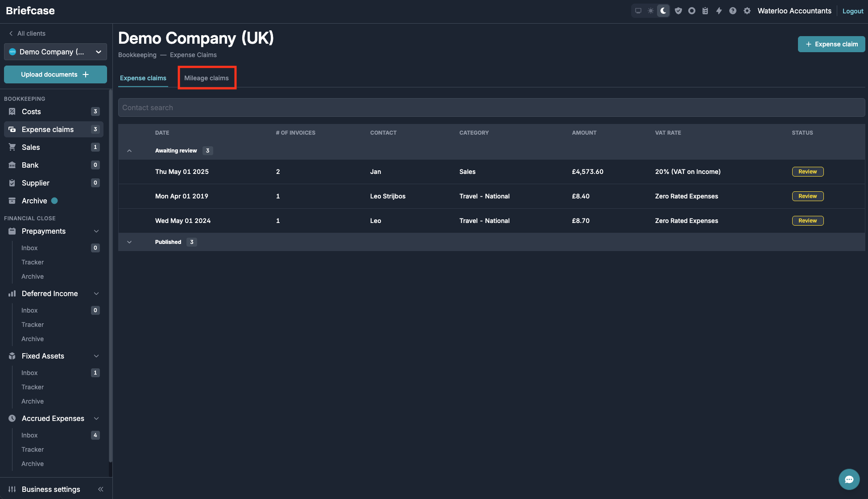Open Supplier in the sidebar

54,183
